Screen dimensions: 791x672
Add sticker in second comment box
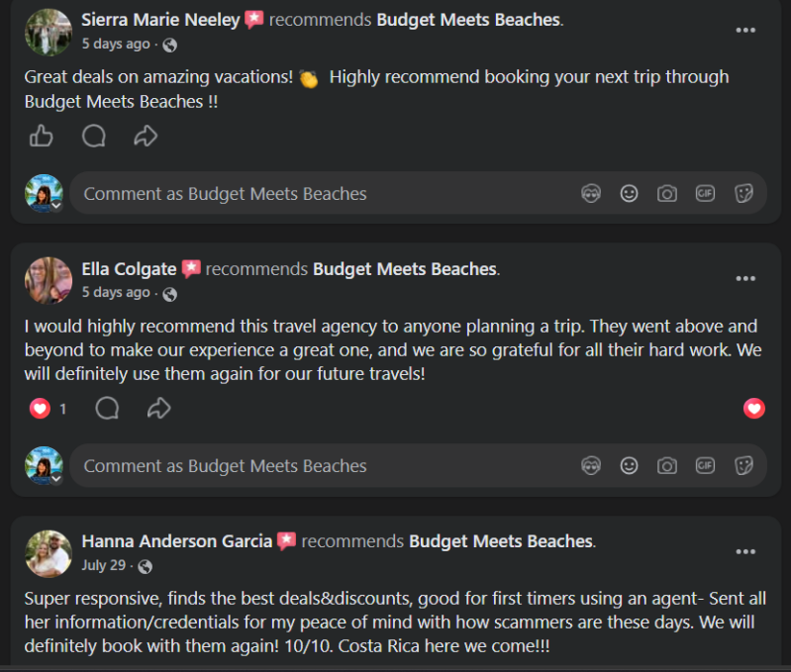click(x=743, y=465)
